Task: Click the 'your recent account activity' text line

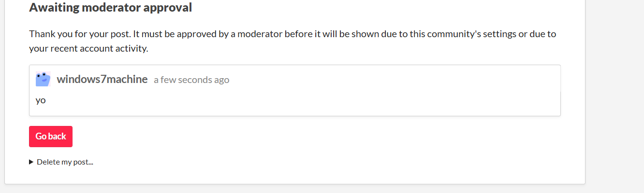Action: pos(88,48)
